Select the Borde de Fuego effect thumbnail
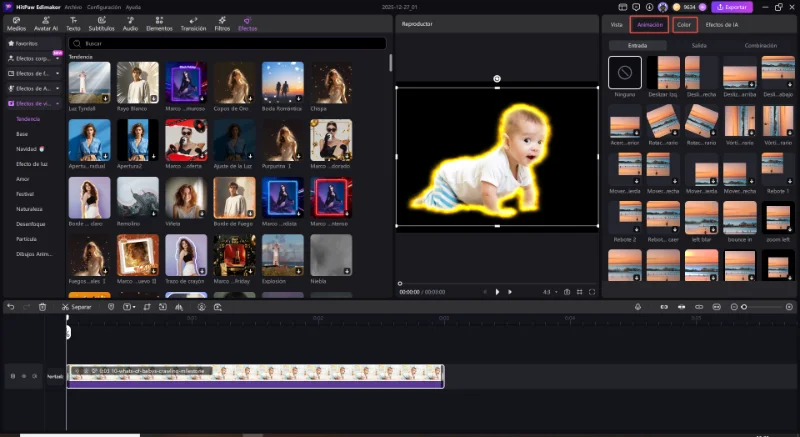This screenshot has height=437, width=800. (234, 198)
